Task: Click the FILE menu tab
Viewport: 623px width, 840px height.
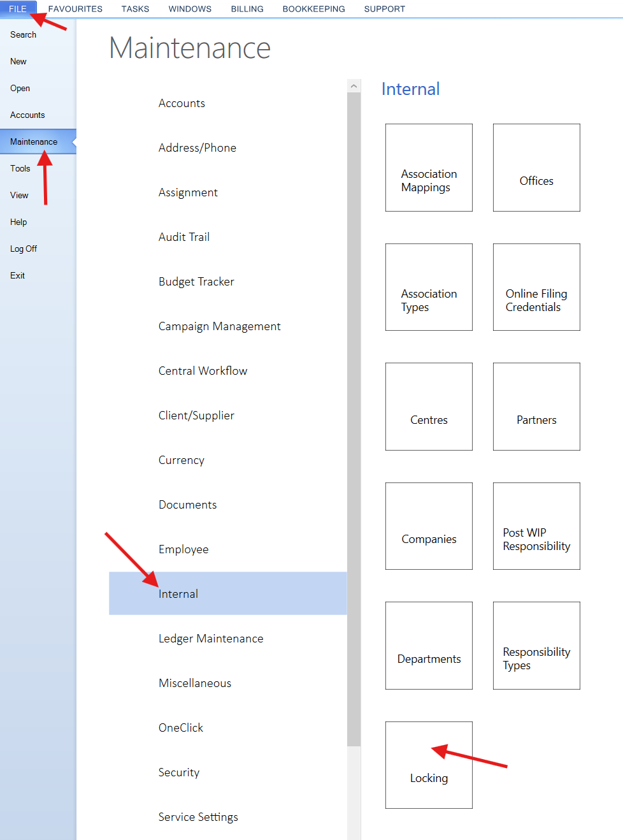Action: click(18, 9)
